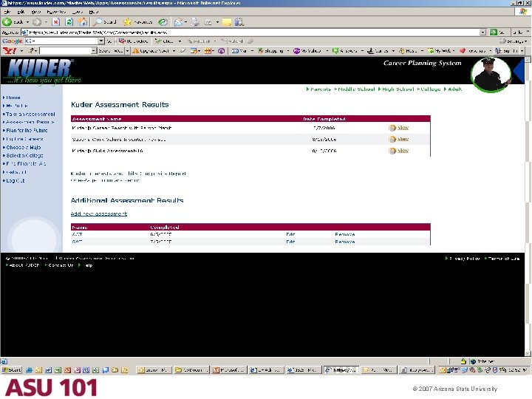Open the Yahoo search field dropdown
The image size is (532, 399).
coord(94,51)
